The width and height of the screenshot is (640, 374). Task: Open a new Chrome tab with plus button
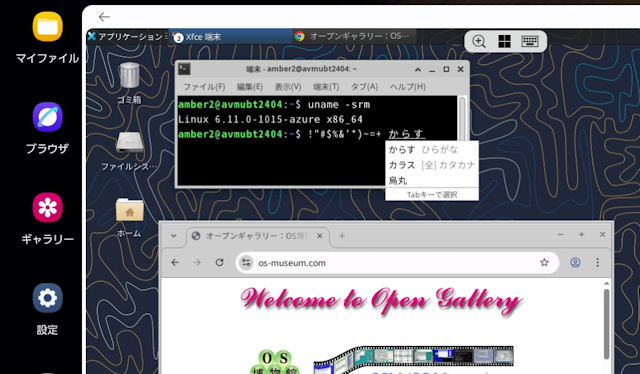pyautogui.click(x=342, y=236)
